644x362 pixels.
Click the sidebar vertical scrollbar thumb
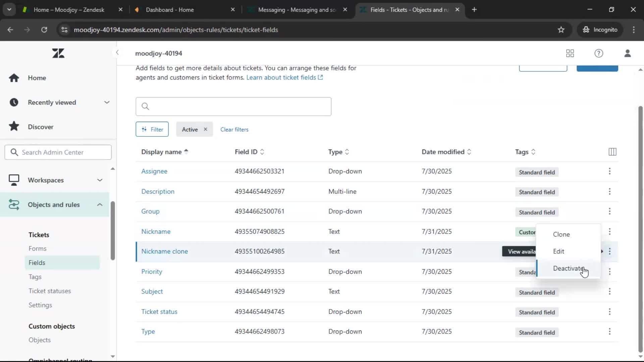[113, 231]
